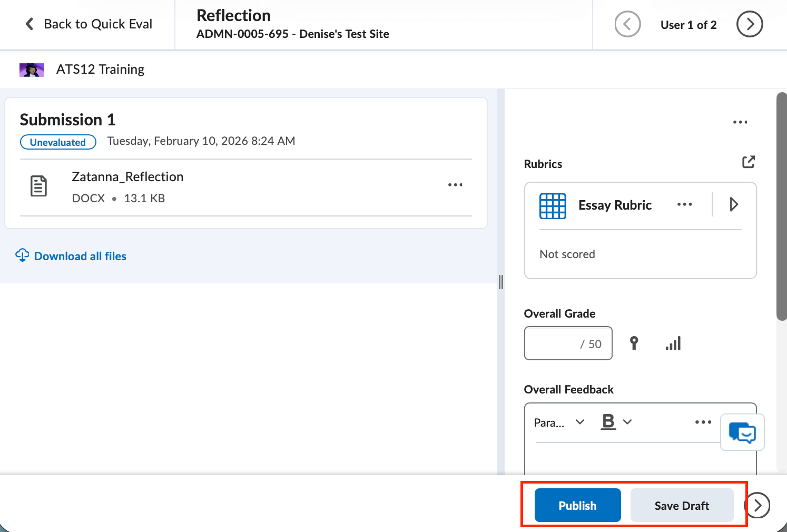Screen dimensions: 787x532
Task: Advance to the next user with the arrow
Action: pos(749,24)
